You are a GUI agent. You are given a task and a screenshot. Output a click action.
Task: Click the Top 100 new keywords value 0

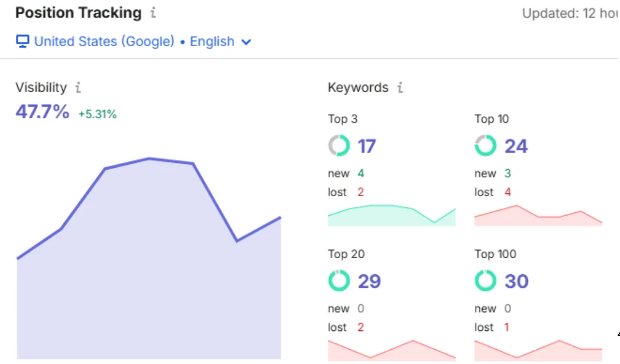508,308
